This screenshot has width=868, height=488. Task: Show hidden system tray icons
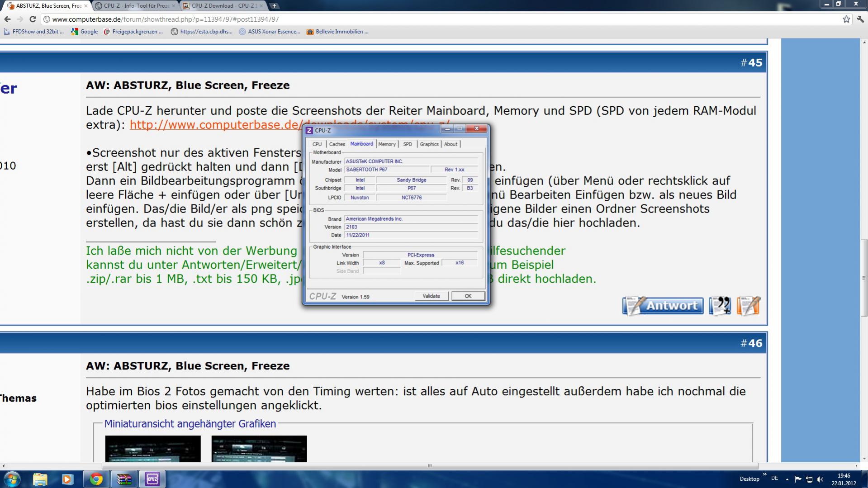click(x=787, y=479)
